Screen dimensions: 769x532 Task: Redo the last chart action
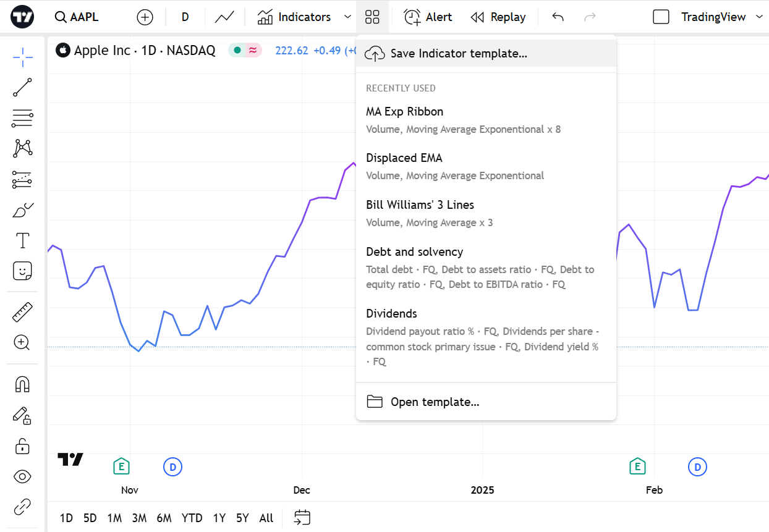[590, 17]
